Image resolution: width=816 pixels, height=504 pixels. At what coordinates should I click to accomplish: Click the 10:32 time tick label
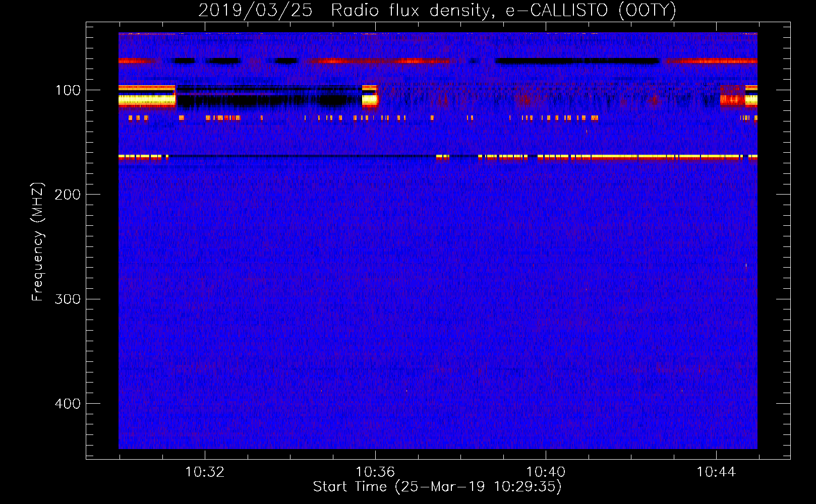coord(205,472)
